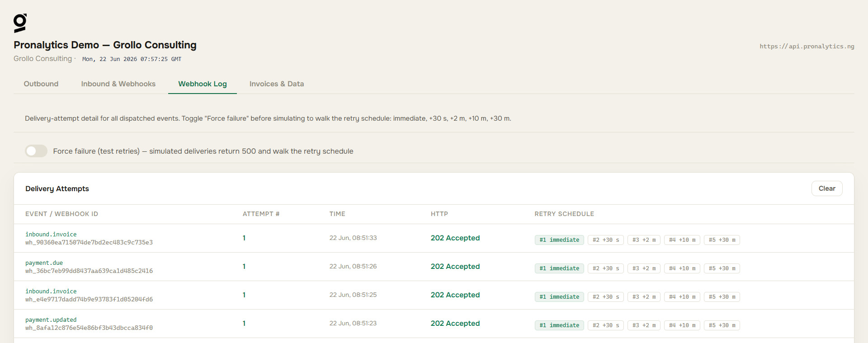This screenshot has width=868, height=343.
Task: Switch to the Outbound tab
Action: pos(41,84)
